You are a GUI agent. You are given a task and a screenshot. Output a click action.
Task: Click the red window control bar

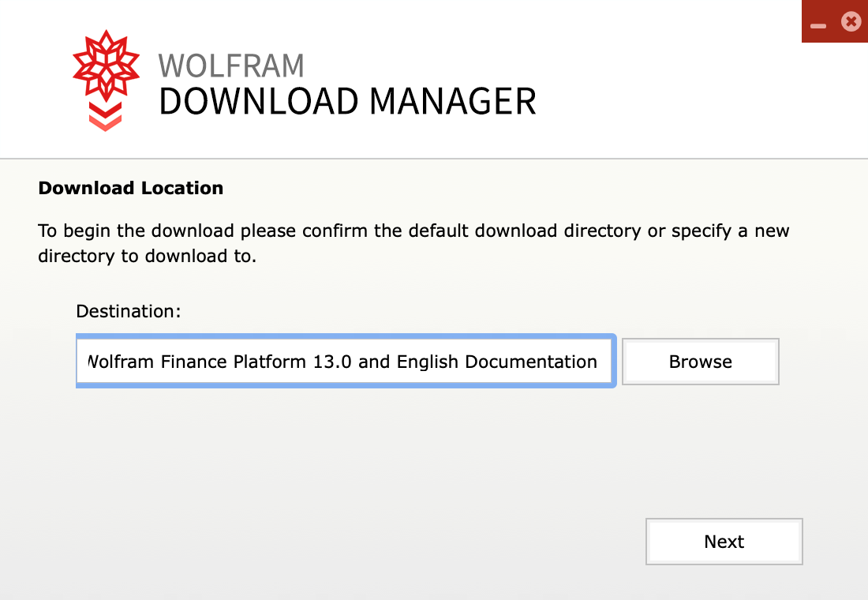coord(834,21)
